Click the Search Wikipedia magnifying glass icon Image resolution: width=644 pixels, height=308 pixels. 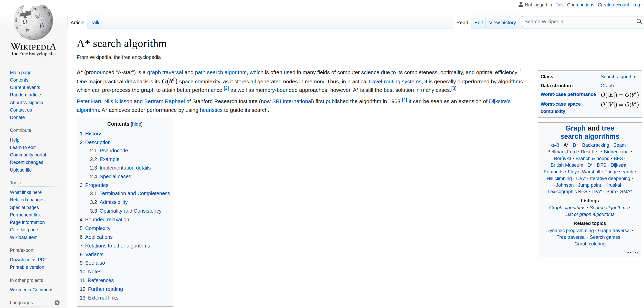pos(639,21)
